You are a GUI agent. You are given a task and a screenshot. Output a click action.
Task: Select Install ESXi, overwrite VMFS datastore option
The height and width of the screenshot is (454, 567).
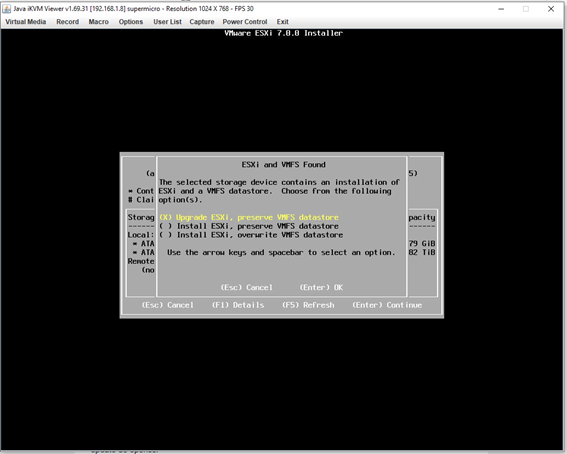coord(251,235)
